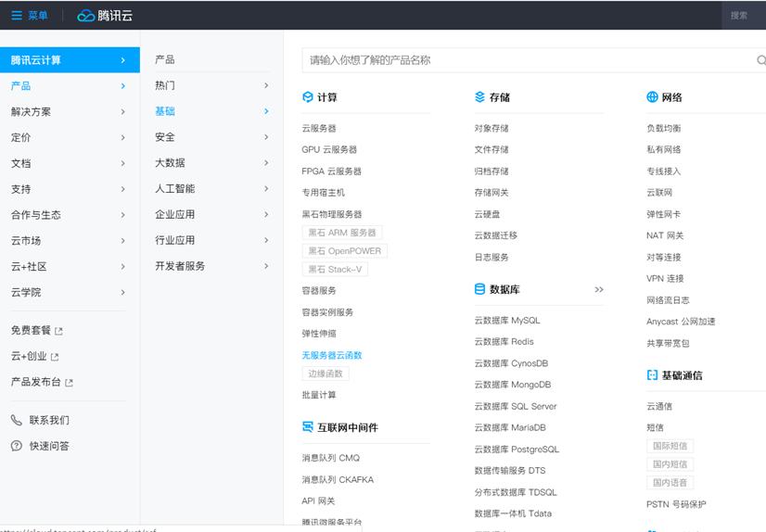Click the 数据库 cylinder icon
Image resolution: width=766 pixels, height=532 pixels.
pos(479,289)
